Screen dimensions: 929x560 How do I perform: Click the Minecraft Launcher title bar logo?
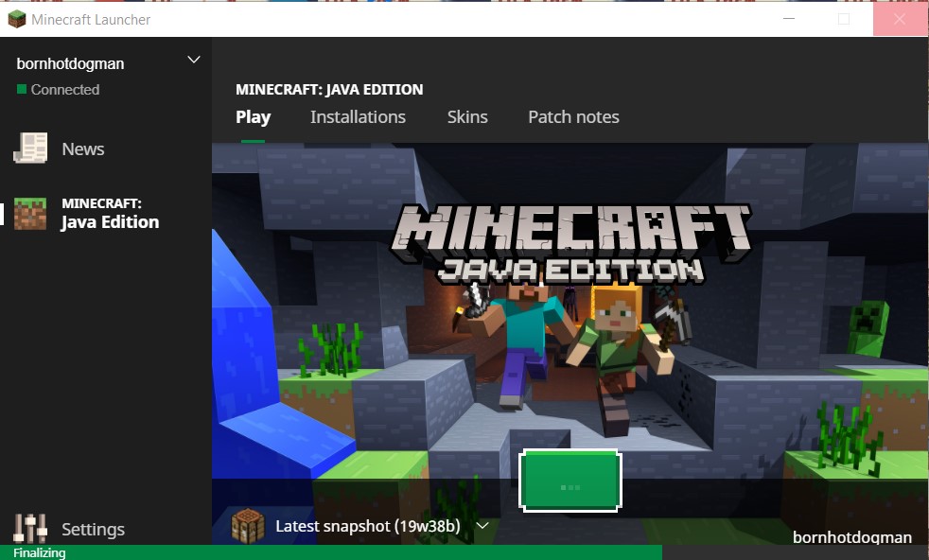(17, 19)
